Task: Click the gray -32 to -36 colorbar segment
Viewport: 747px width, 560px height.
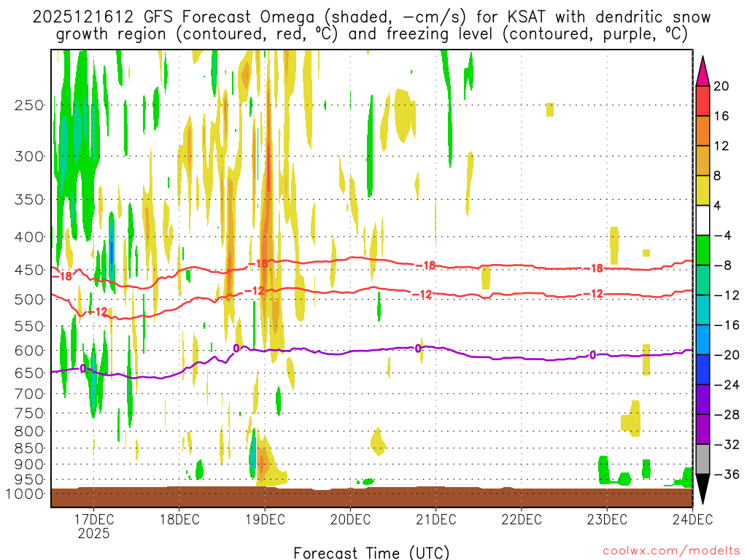Action: pyautogui.click(x=703, y=459)
